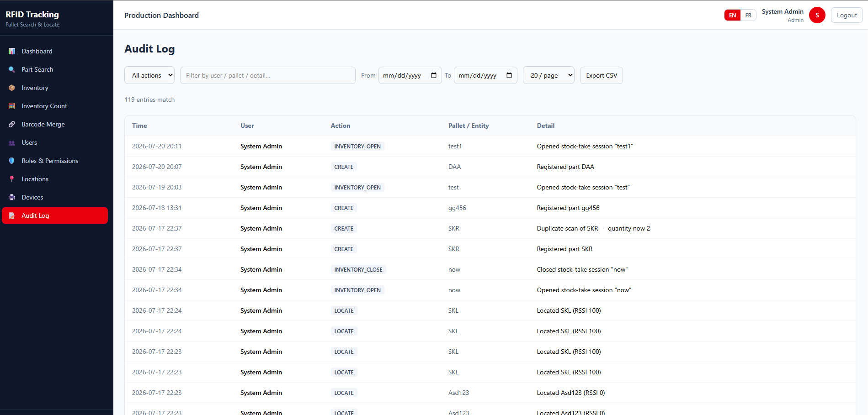The height and width of the screenshot is (415, 868).
Task: Click detail 'Registered part DAA'
Action: pos(565,167)
